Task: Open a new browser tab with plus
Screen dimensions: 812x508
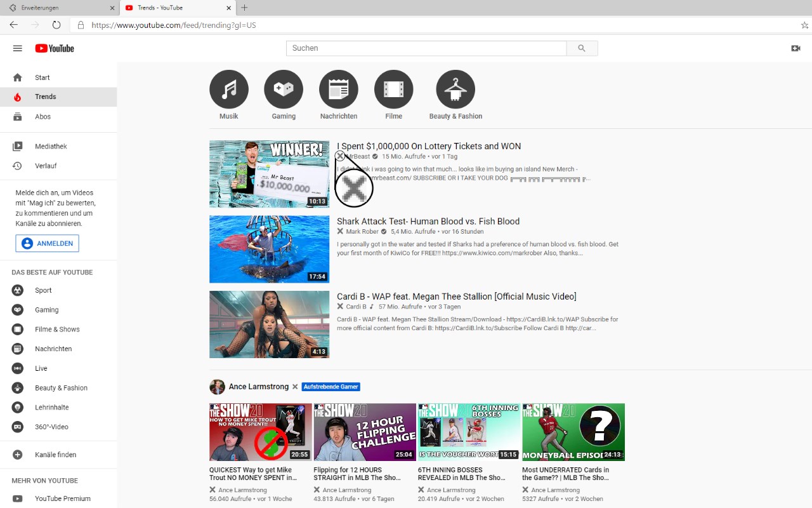Action: (x=245, y=8)
